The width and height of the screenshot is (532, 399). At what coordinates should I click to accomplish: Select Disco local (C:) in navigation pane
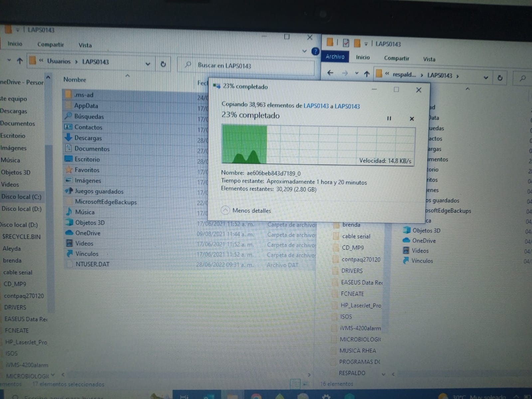point(22,197)
